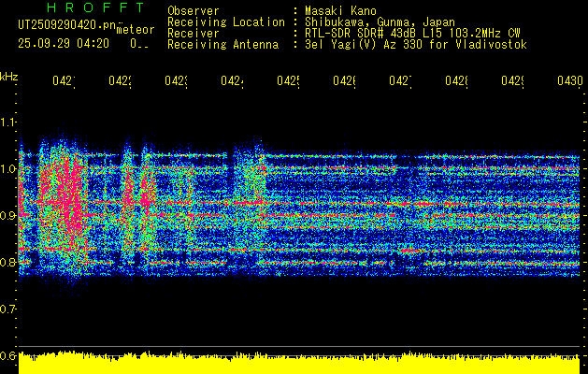Click the 1.0 kHz axis label
Viewport: 588px width, 374px height.
[x=7, y=169]
